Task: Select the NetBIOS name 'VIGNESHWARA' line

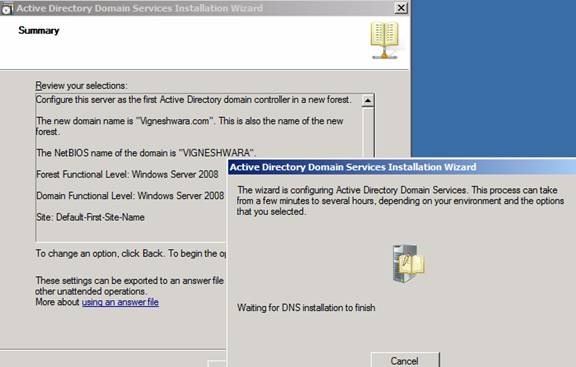Action: [x=146, y=153]
